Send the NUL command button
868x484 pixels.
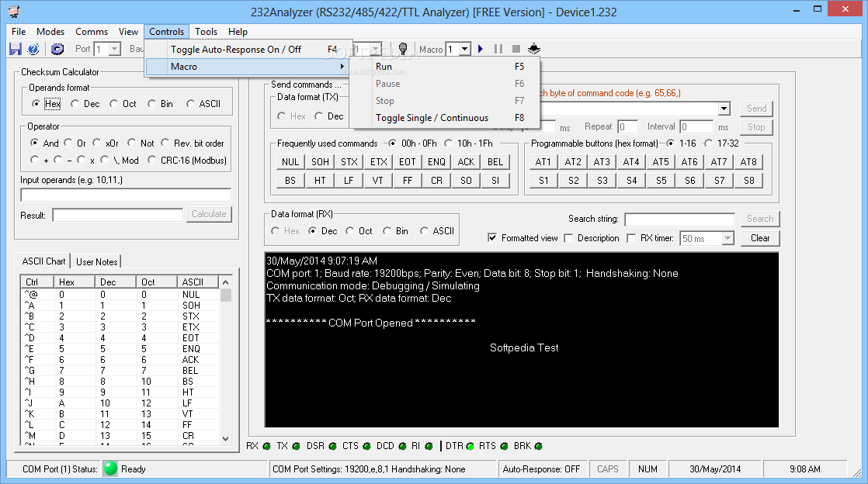(290, 161)
